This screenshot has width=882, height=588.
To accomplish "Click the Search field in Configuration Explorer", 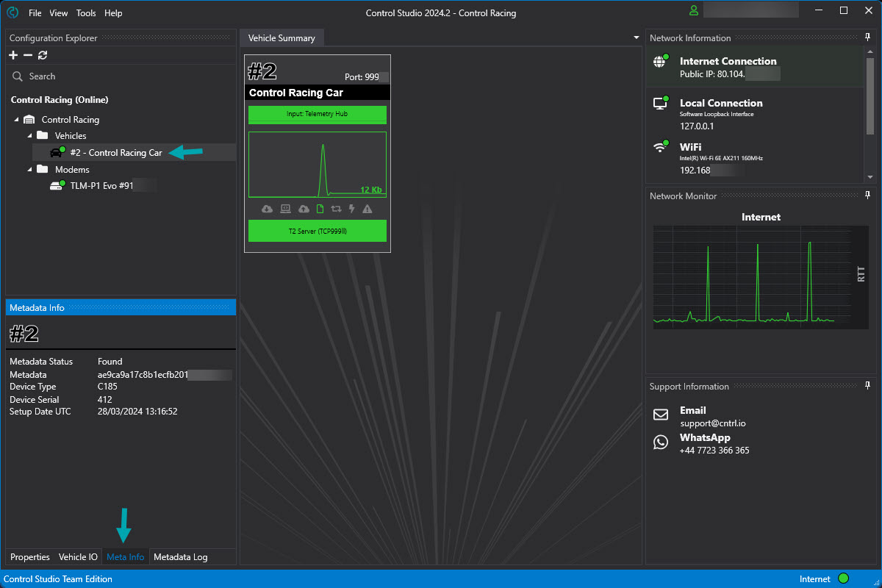I will 121,76.
